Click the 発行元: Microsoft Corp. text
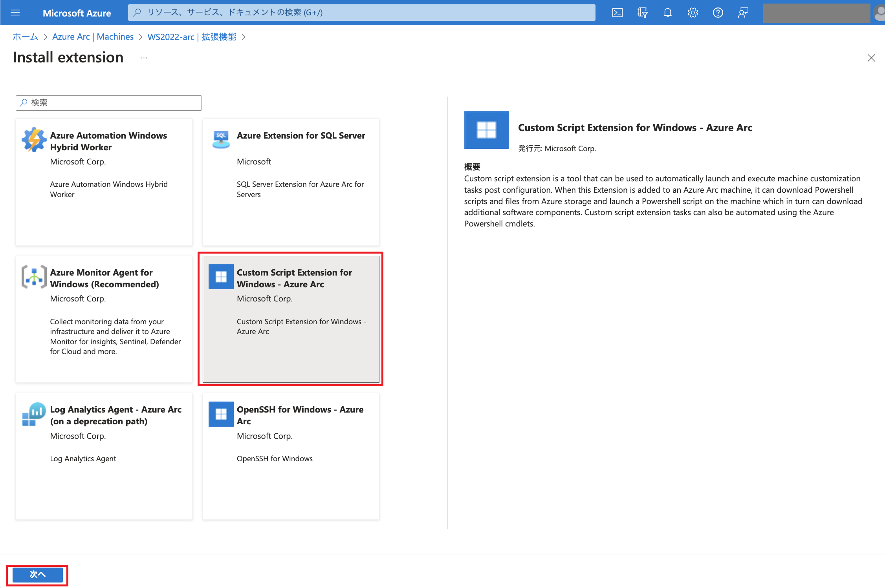The image size is (885, 588). click(557, 148)
